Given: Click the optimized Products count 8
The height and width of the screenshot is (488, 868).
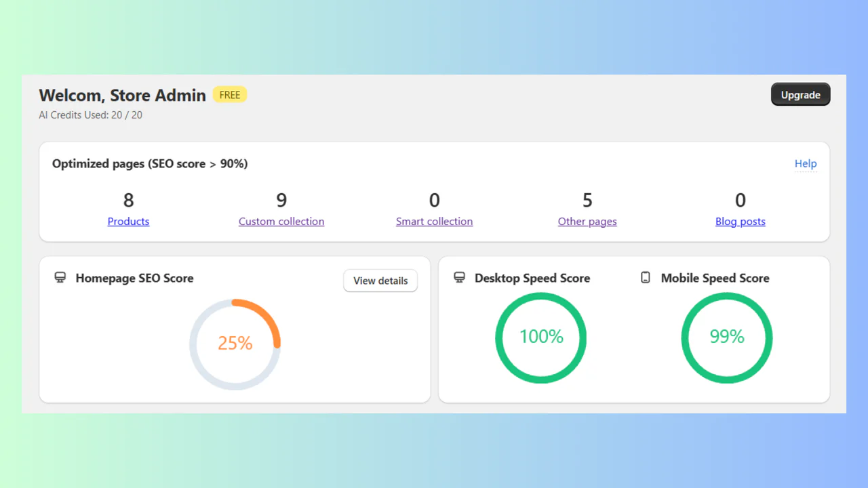Looking at the screenshot, I should [128, 200].
